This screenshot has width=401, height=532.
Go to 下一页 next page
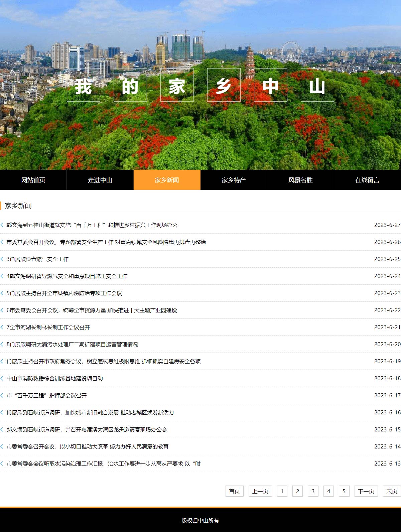click(x=366, y=491)
